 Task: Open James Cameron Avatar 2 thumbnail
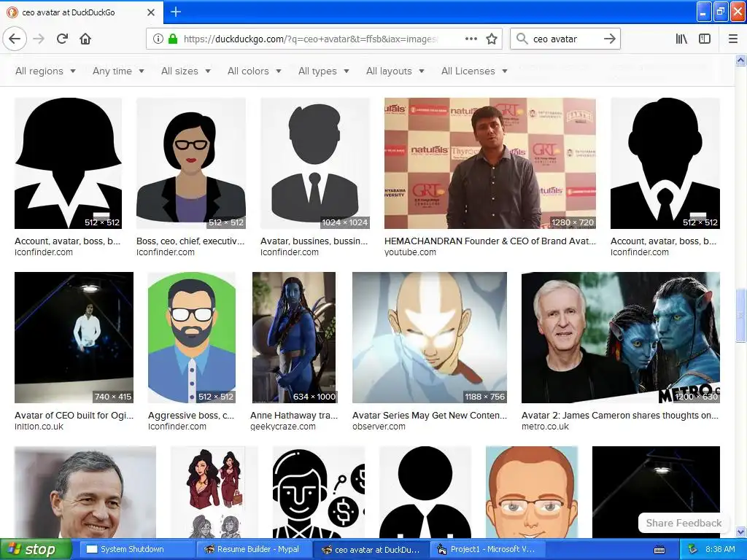point(620,338)
